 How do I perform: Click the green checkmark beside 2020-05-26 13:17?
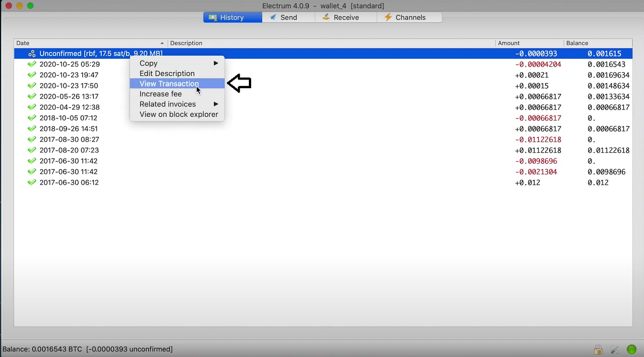(32, 96)
